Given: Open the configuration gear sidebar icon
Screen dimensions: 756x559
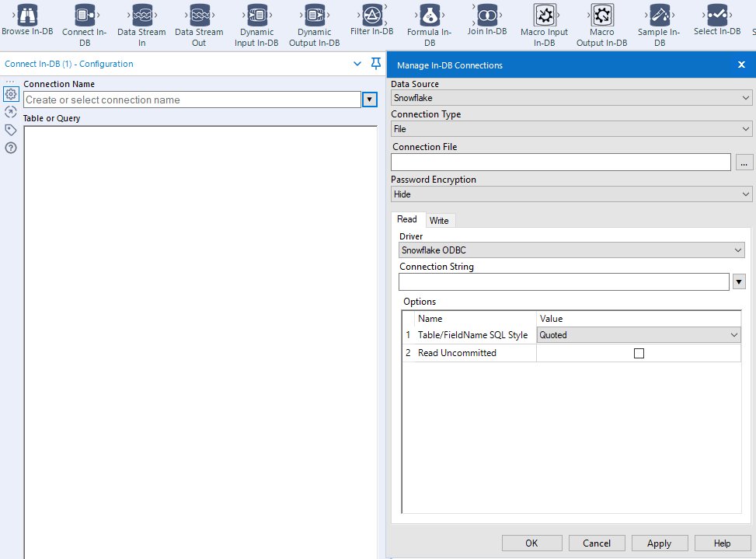Looking at the screenshot, I should (x=11, y=94).
